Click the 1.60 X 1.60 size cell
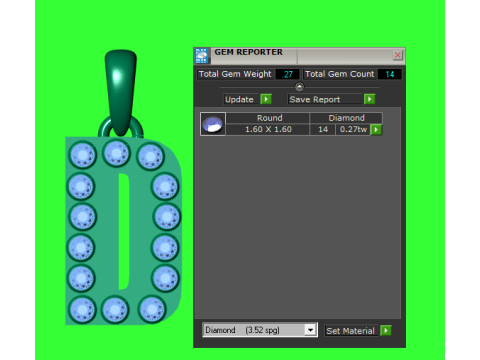 pos(268,129)
